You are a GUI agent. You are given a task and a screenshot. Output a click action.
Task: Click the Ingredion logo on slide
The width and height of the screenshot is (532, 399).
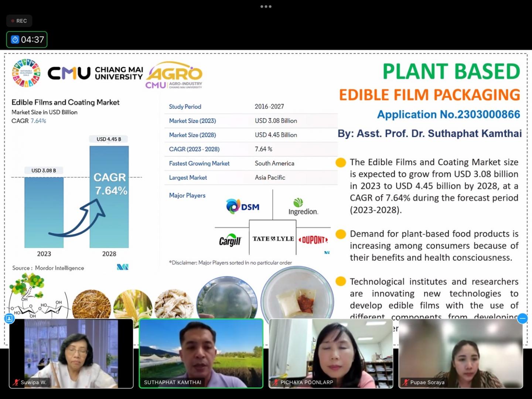point(303,207)
